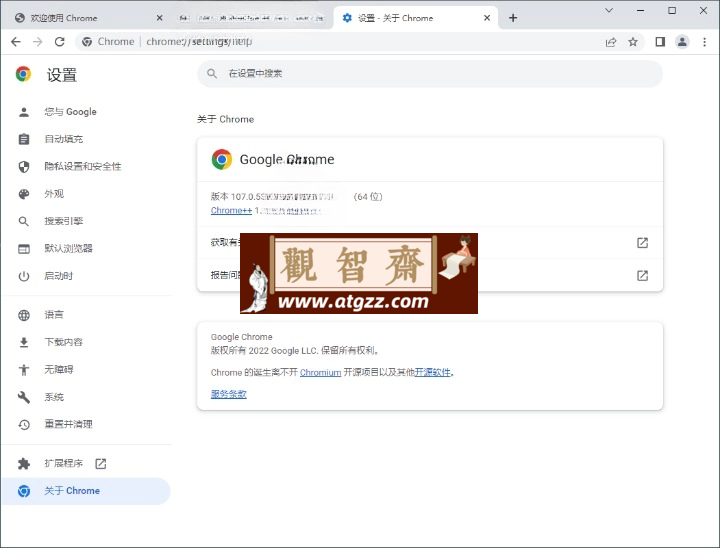The image size is (720, 548).
Task: Click the 在设置中搜索 search box
Action: [430, 73]
